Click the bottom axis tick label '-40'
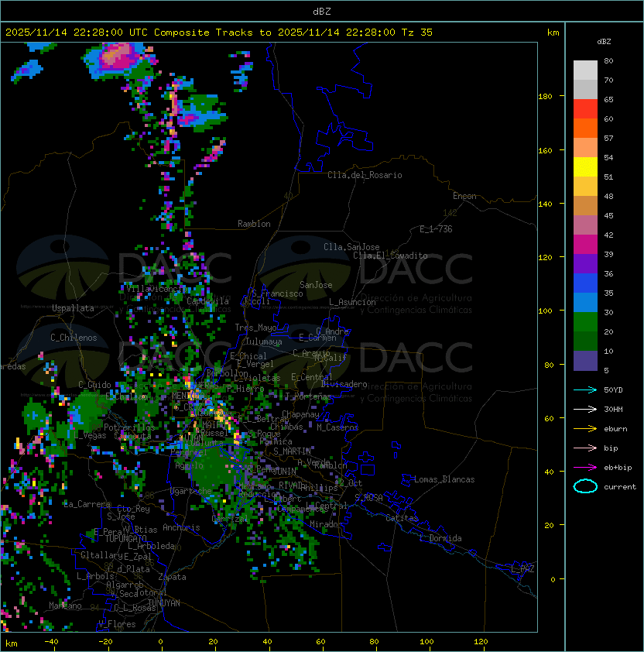 point(51,642)
